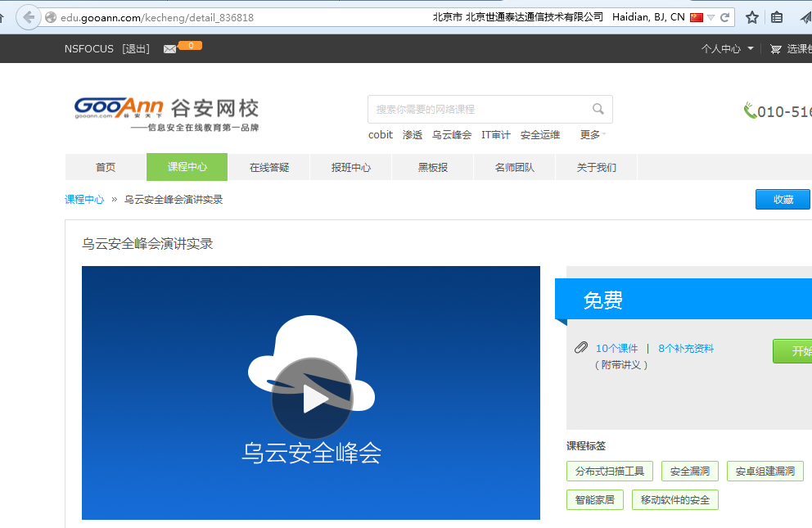Viewport: 812px width, 528px height.
Task: Go to the 首页 navigation tab
Action: [x=106, y=167]
